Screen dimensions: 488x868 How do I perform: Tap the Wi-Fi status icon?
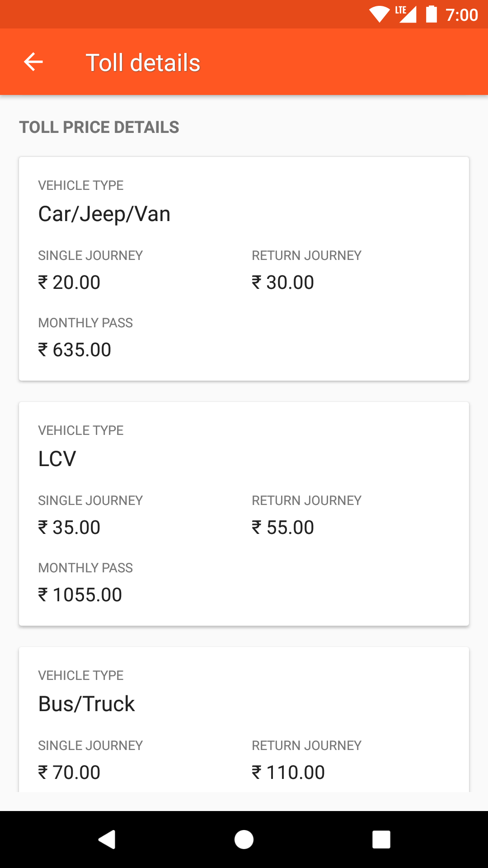coord(379,14)
